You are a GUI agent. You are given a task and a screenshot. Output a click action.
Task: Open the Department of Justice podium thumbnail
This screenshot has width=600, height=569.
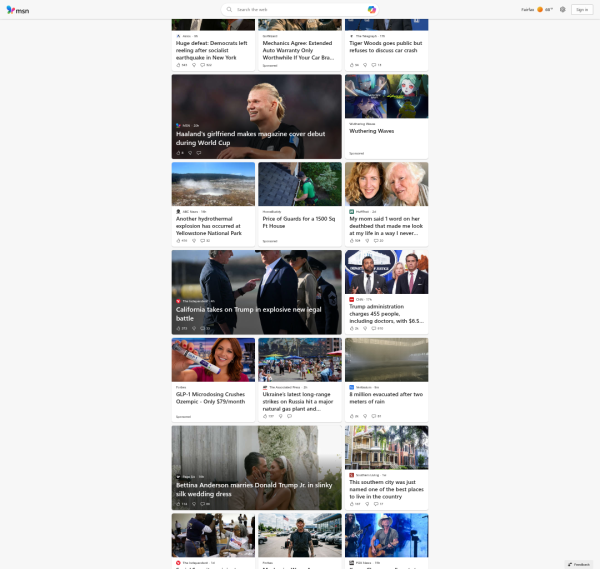click(386, 272)
